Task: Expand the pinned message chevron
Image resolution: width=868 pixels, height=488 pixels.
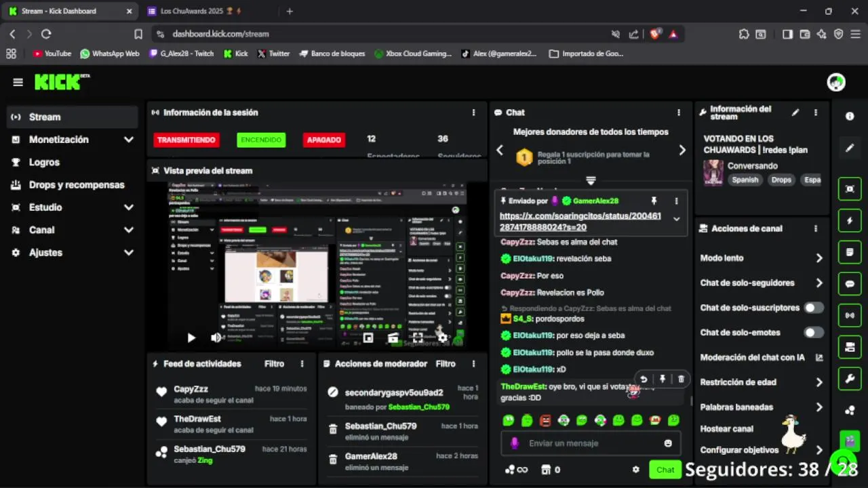Action: click(x=676, y=219)
